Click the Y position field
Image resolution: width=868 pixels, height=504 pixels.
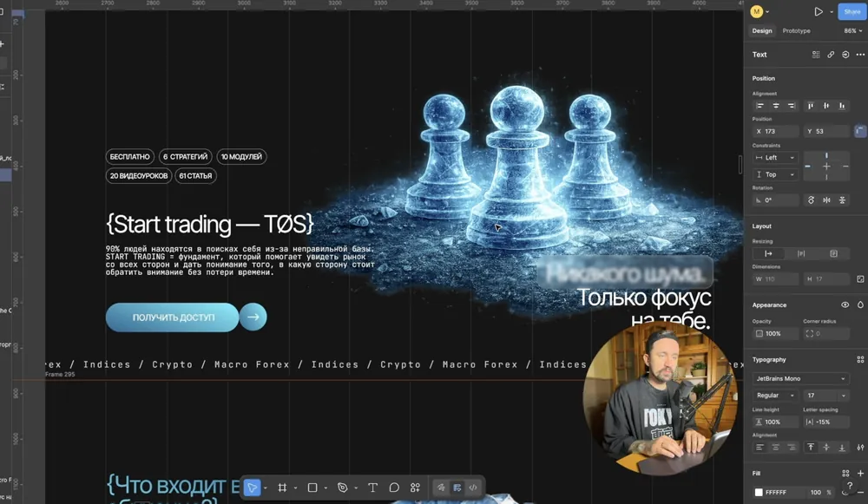(x=826, y=131)
